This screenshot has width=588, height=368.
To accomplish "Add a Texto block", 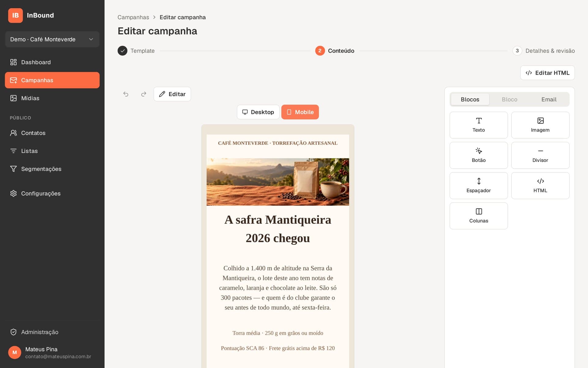I will tap(479, 125).
